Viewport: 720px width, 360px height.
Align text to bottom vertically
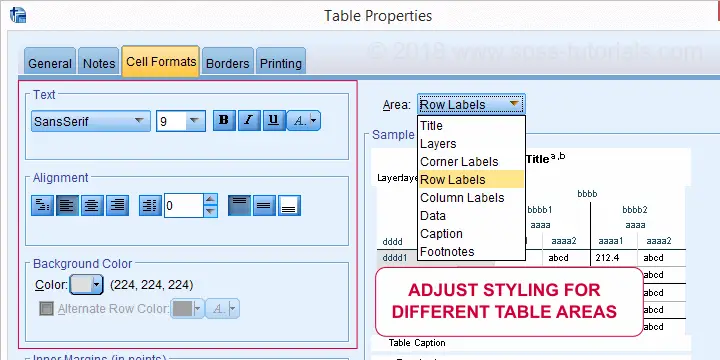[x=289, y=205]
